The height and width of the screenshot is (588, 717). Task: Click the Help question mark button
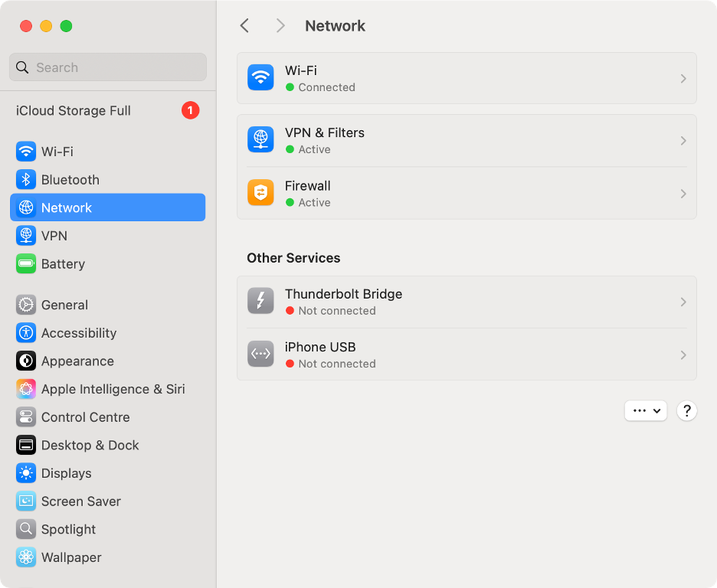click(x=686, y=410)
